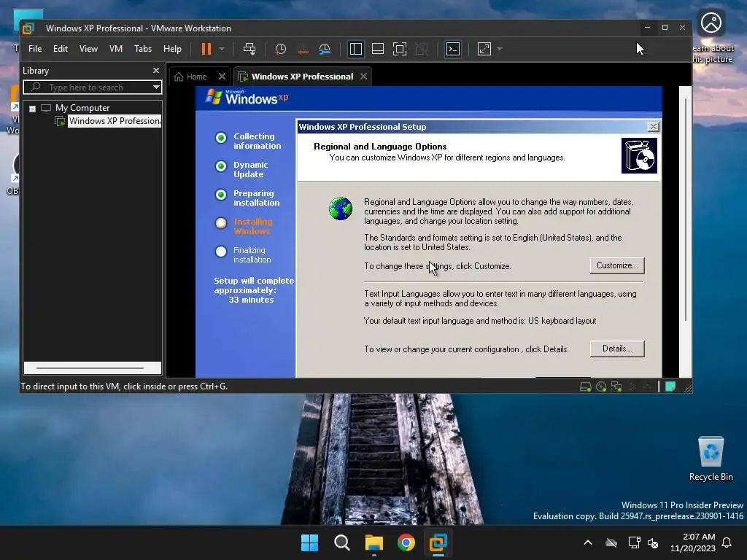The height and width of the screenshot is (560, 747).
Task: Take a snapshot of the virtual machine
Action: point(280,49)
